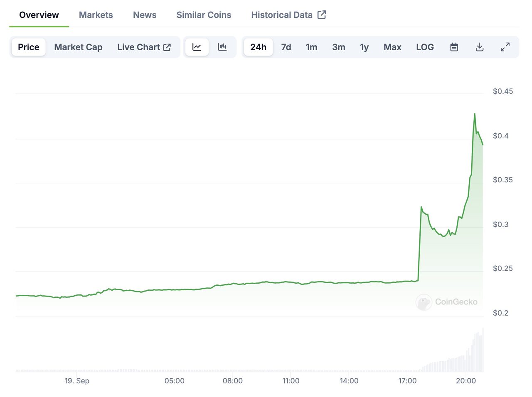The height and width of the screenshot is (397, 532).
Task: Switch to candlestick chart view icon
Action: [x=222, y=47]
